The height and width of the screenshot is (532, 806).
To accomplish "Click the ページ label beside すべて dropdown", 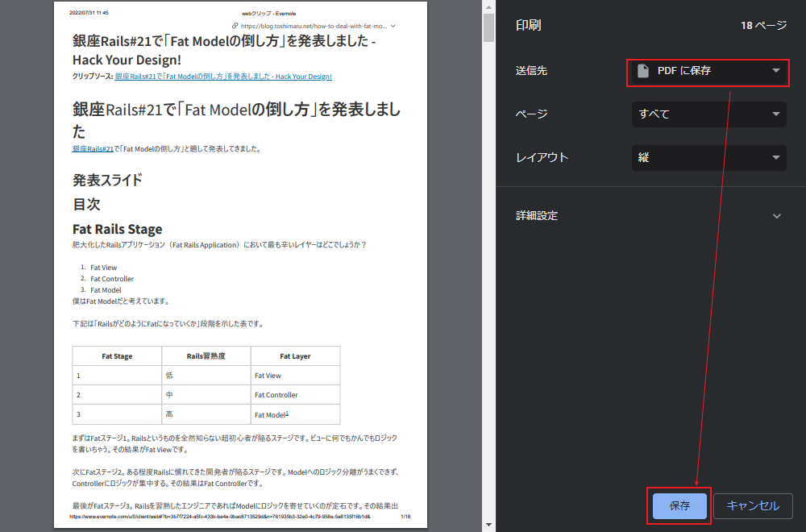I will (531, 114).
